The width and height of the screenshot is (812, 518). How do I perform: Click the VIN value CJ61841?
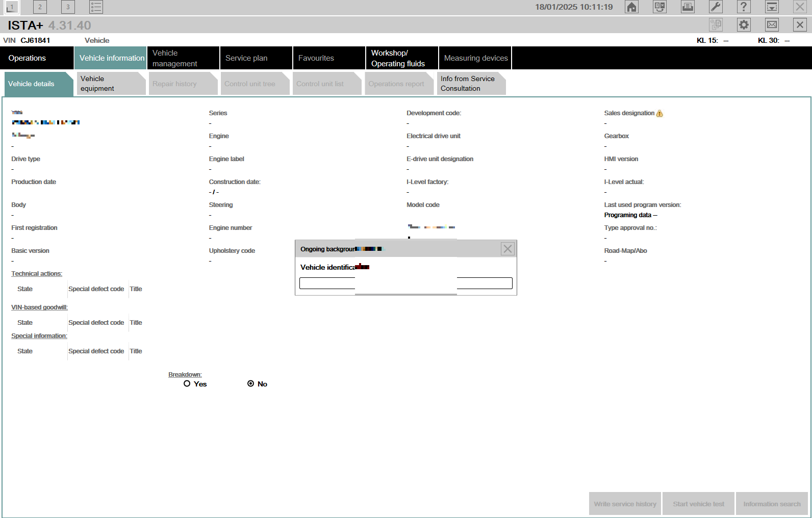point(35,40)
